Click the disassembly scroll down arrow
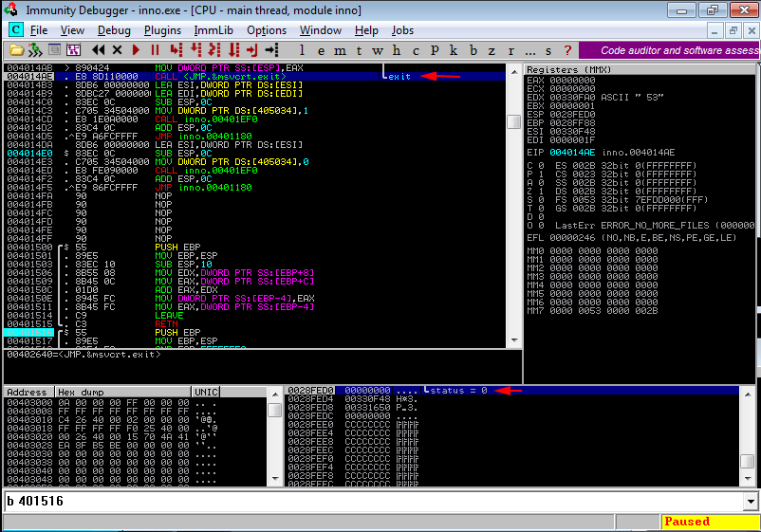761x532 pixels. point(514,340)
